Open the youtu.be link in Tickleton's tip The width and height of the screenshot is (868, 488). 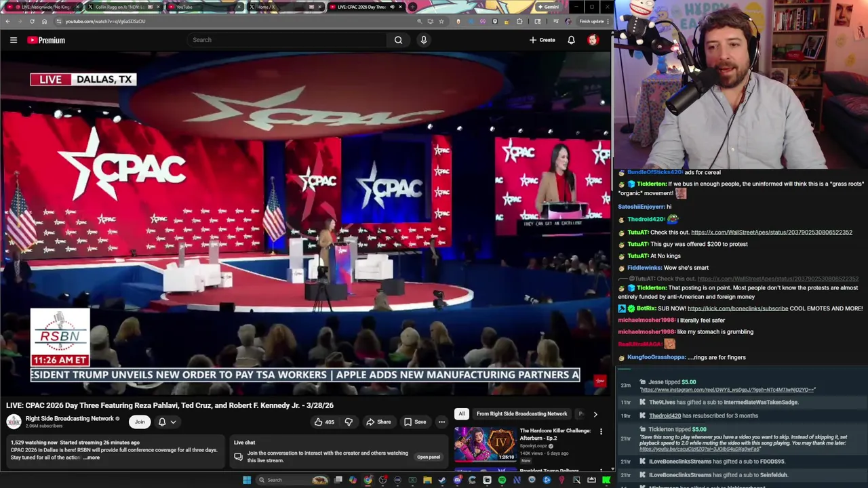pyautogui.click(x=700, y=449)
